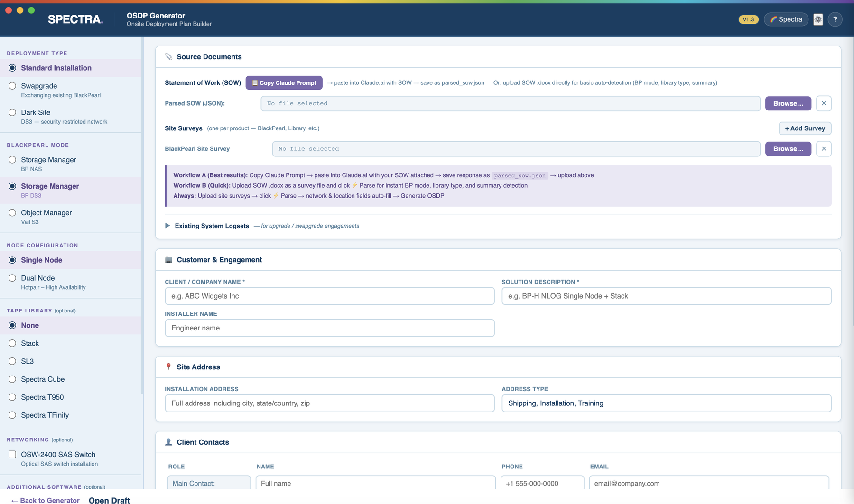854x504 pixels.
Task: Open settings via the gear icon
Action: [x=818, y=19]
